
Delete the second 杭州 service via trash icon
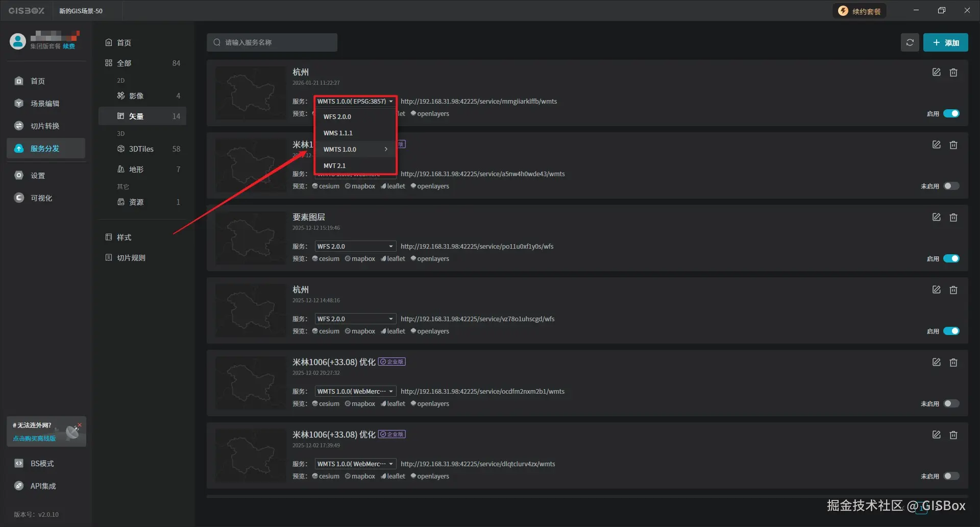pos(953,290)
